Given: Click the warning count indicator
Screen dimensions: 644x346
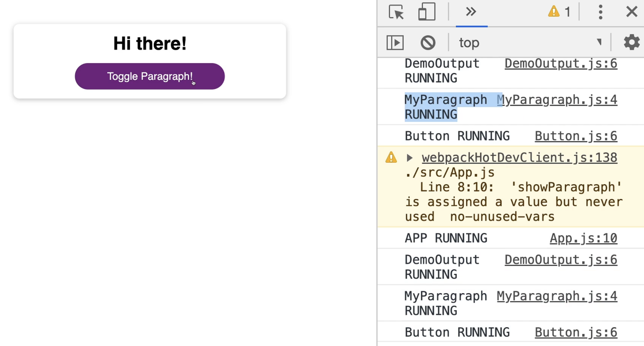Looking at the screenshot, I should pyautogui.click(x=559, y=12).
